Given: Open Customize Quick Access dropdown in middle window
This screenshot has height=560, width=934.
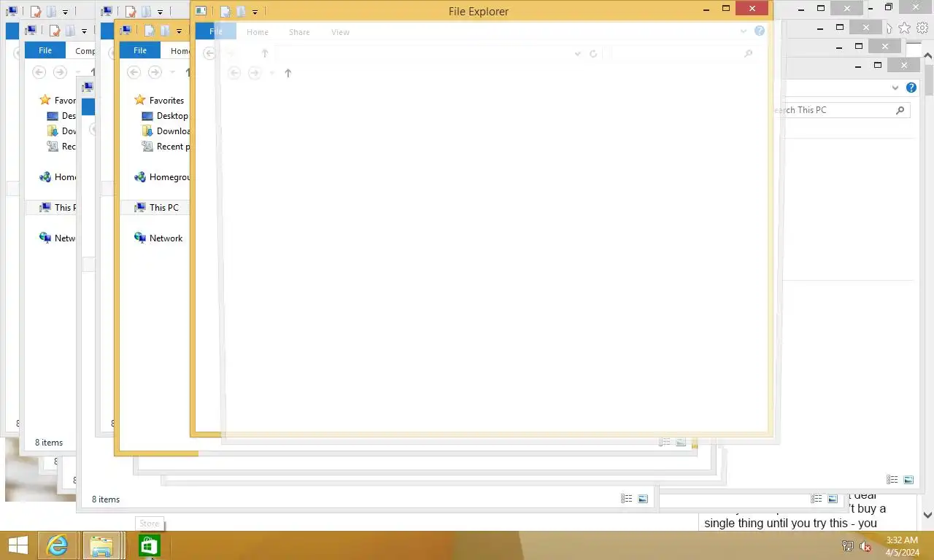Looking at the screenshot, I should (x=179, y=31).
